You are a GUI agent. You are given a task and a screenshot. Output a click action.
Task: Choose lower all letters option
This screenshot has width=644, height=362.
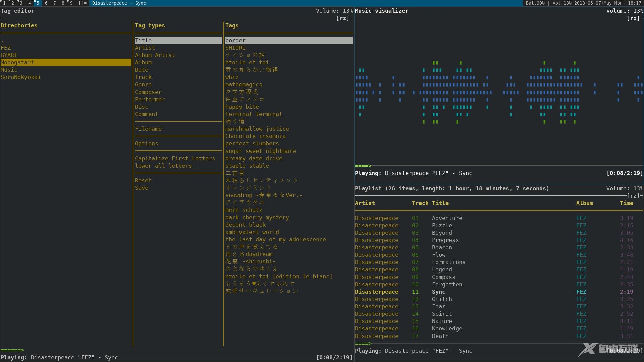pyautogui.click(x=178, y=166)
